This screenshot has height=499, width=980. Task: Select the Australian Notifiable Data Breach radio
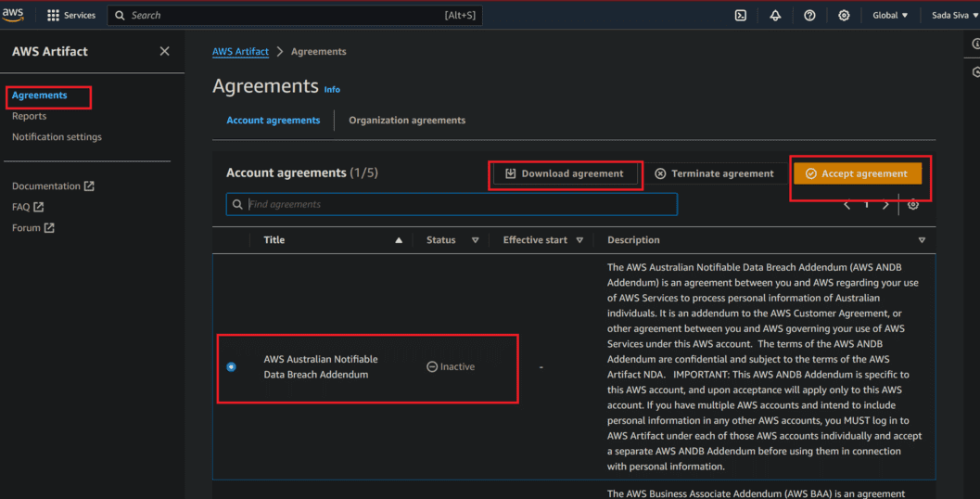tap(231, 366)
